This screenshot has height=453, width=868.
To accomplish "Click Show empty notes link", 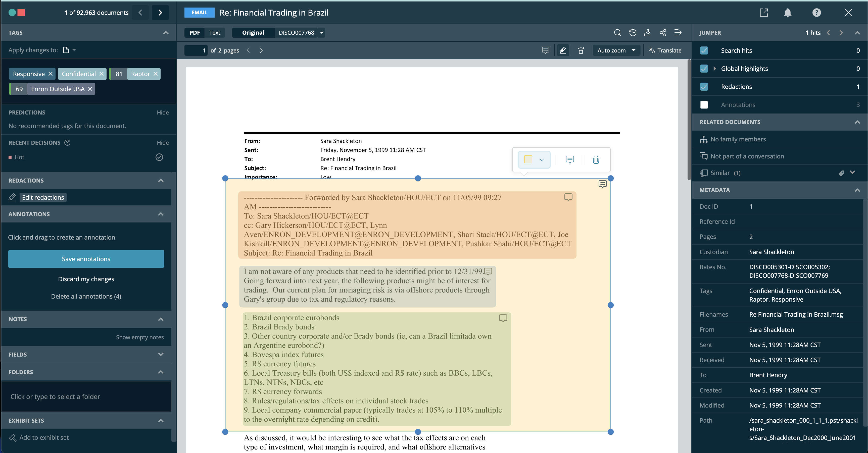I will click(x=140, y=337).
